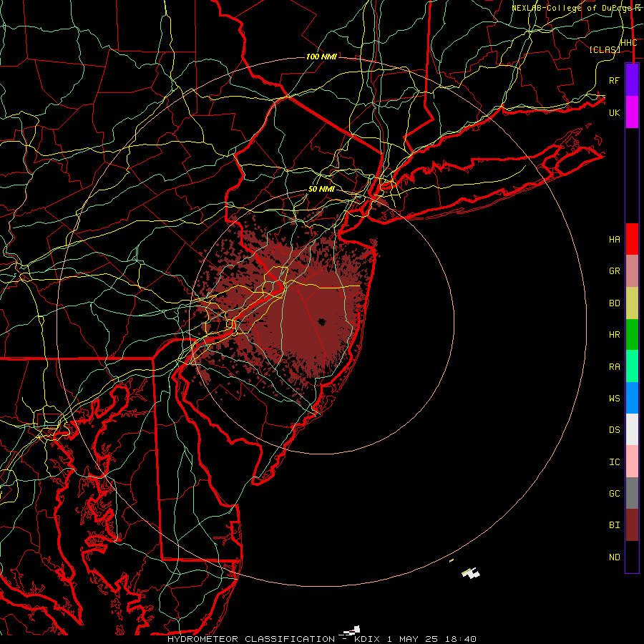Click the DS legend label
The image size is (644, 644).
click(x=614, y=430)
